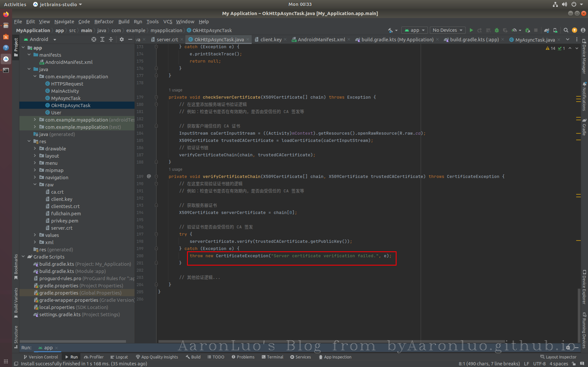Open the Terminal tool window button

tap(272, 357)
